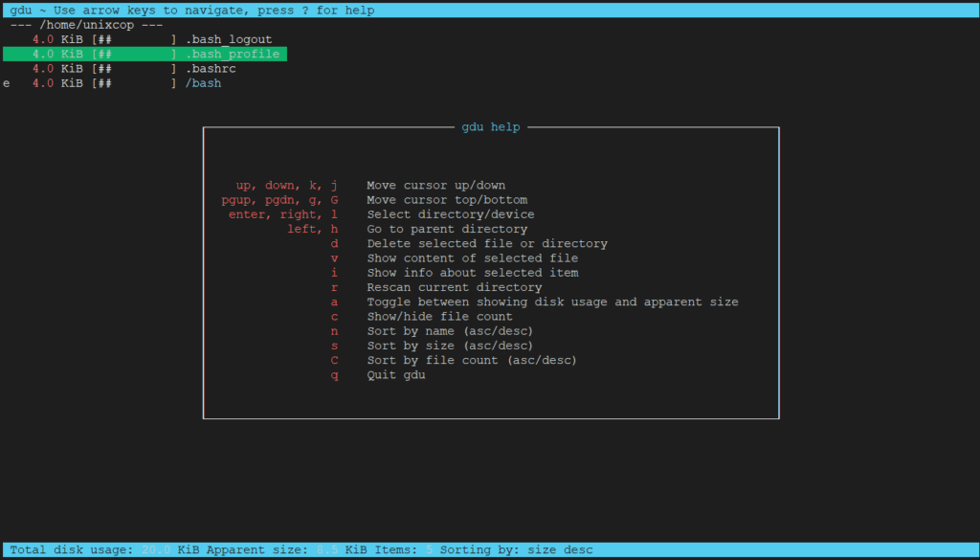Click 'Sort by name (asc/desc)' entry
Image resolution: width=980 pixels, height=560 pixels.
coord(450,331)
